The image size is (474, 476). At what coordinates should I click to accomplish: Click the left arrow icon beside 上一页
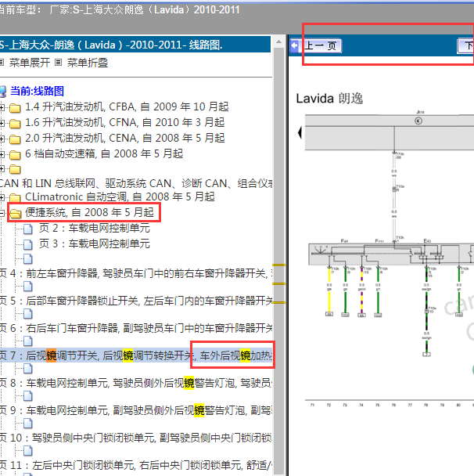click(x=294, y=46)
